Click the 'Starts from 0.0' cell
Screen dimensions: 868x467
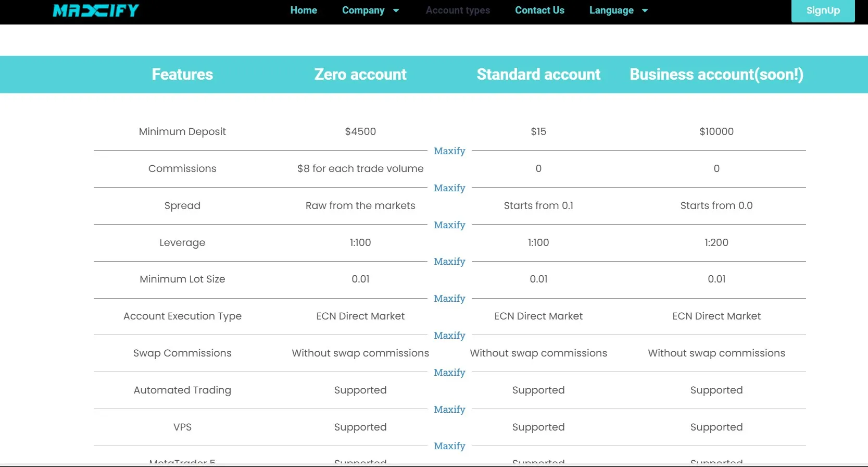point(716,205)
